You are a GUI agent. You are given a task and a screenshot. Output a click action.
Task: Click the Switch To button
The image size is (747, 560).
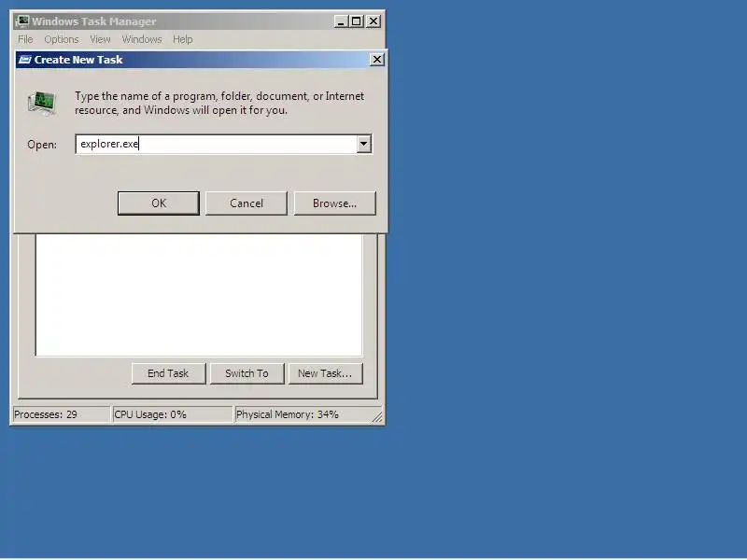pyautogui.click(x=247, y=373)
